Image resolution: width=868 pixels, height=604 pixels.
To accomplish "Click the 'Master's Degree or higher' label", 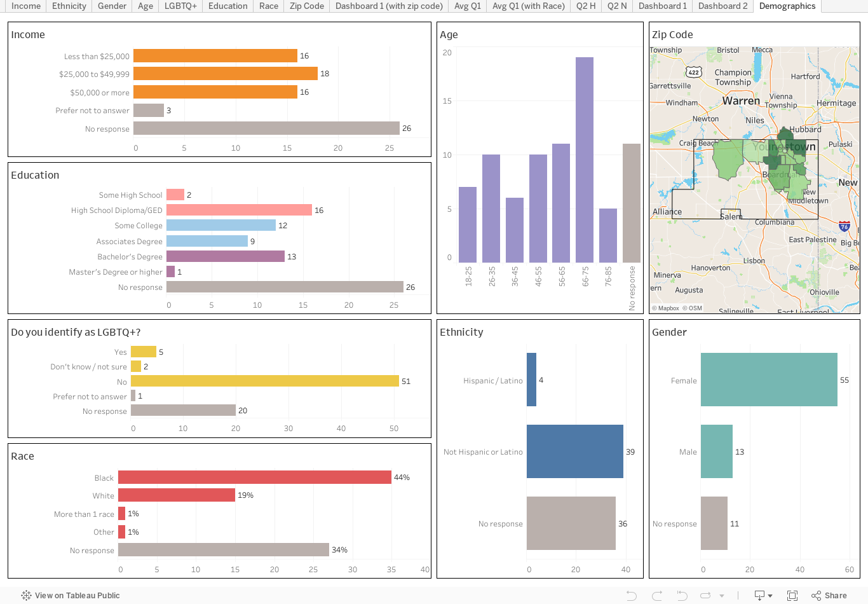I will pyautogui.click(x=116, y=272).
